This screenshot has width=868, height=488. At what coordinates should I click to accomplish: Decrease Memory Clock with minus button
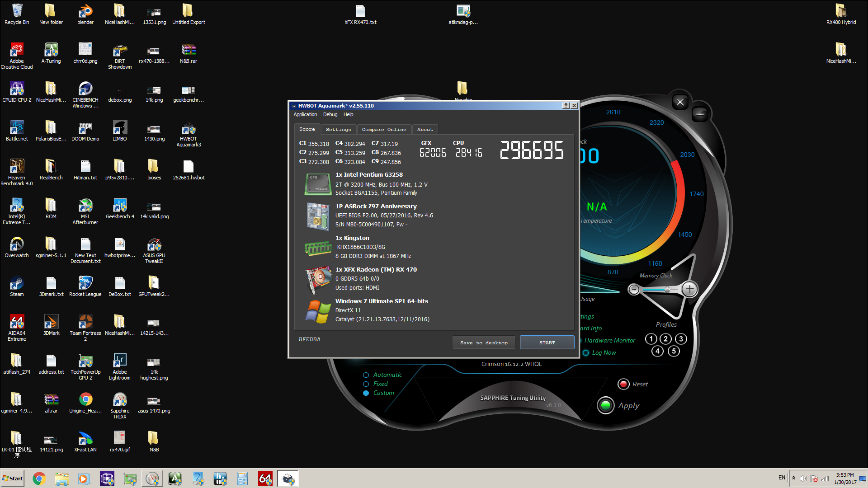coord(634,290)
